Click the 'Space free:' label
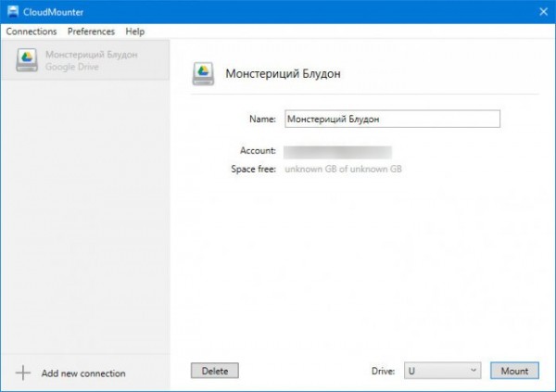 [x=254, y=169]
